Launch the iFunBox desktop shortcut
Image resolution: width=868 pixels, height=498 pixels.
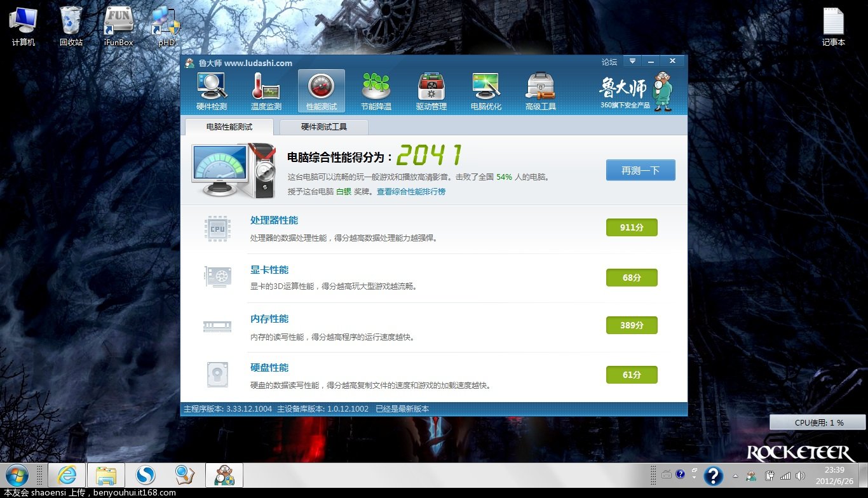point(118,26)
